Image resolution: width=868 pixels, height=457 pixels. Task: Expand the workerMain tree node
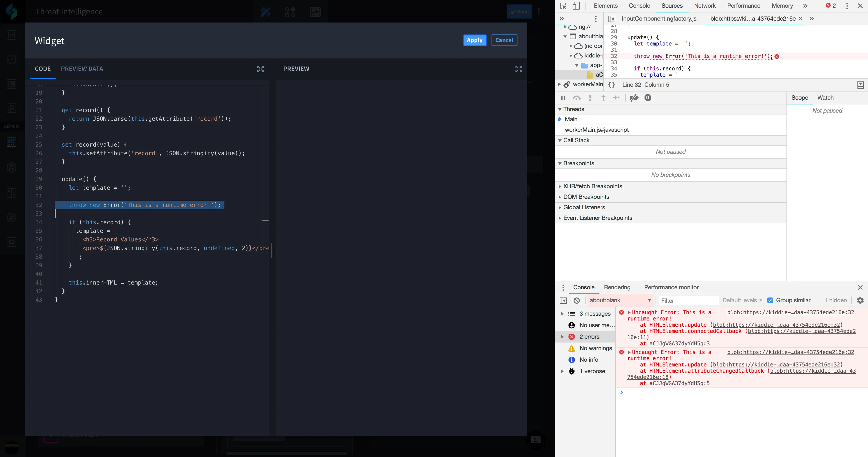click(x=559, y=84)
